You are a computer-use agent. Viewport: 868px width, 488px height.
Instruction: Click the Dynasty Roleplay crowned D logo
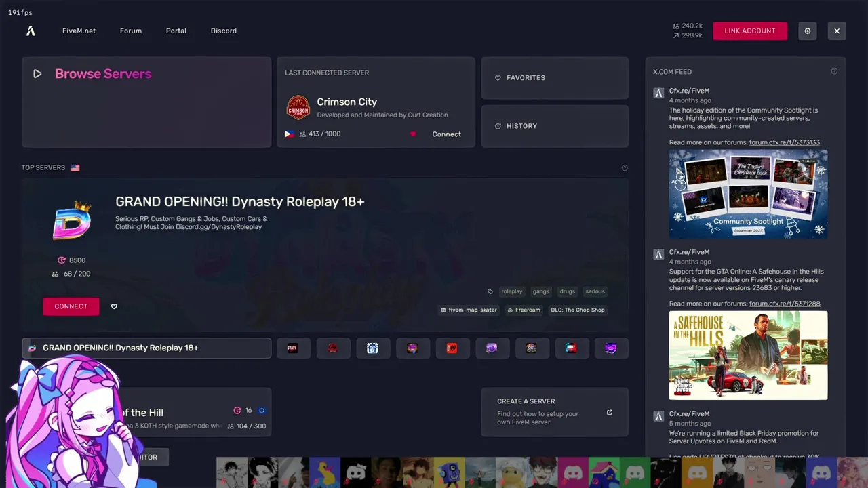(x=72, y=220)
